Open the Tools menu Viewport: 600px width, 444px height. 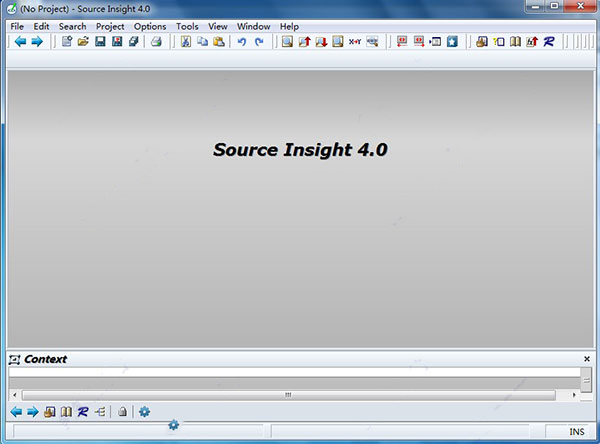pos(187,26)
